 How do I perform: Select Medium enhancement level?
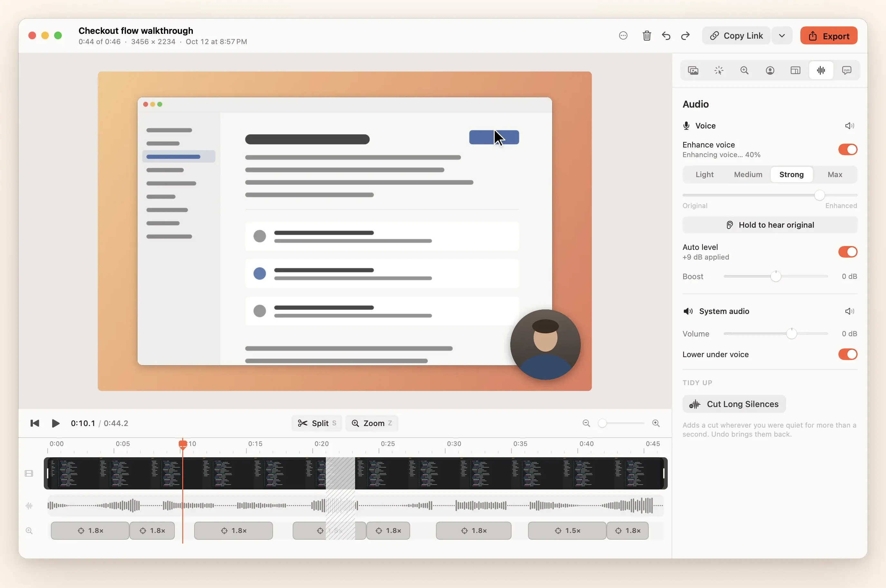click(748, 175)
